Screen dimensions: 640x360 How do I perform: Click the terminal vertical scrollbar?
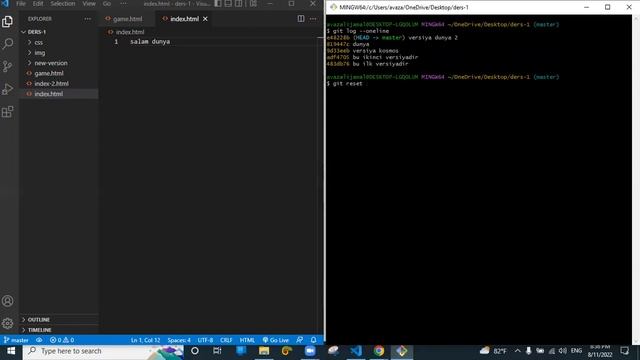(636, 180)
